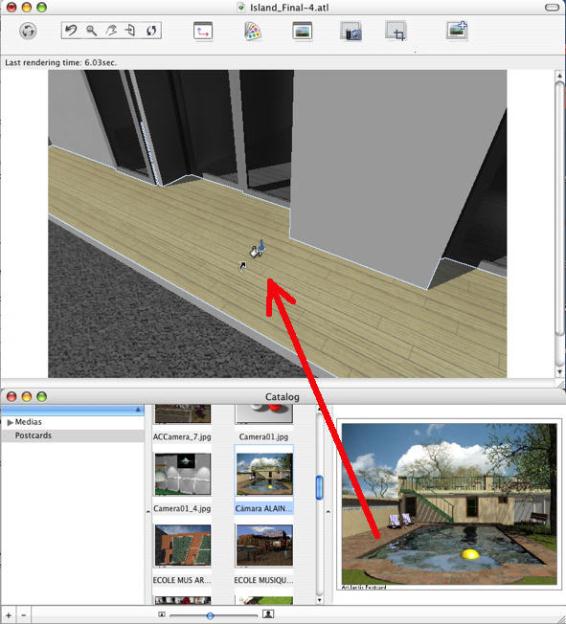The image size is (566, 624).
Task: Click the camera path route icon
Action: 203,31
